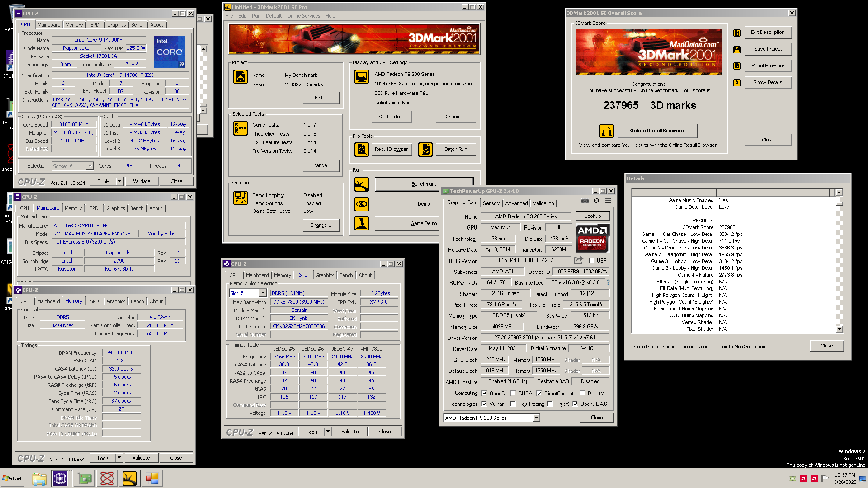Click the Bus Interface question mark in GPU-Z
Screen dimensions: 868x488
tap(608, 282)
